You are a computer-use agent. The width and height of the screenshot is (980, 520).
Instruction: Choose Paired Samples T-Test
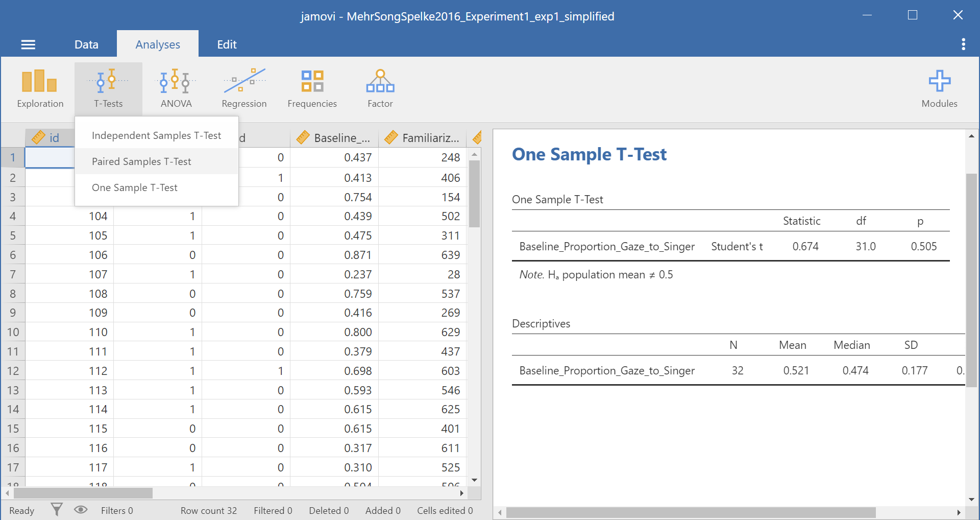(x=141, y=161)
